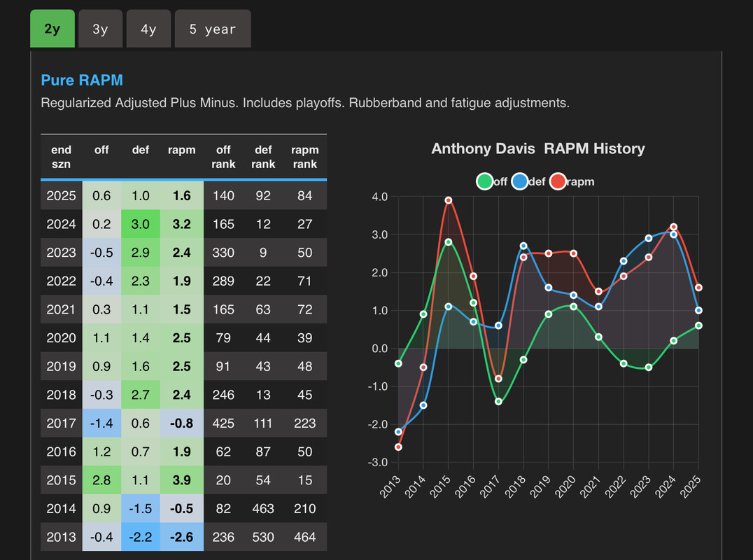This screenshot has width=753, height=560.
Task: Click the 2013 red rapm chart point
Action: coord(398,447)
